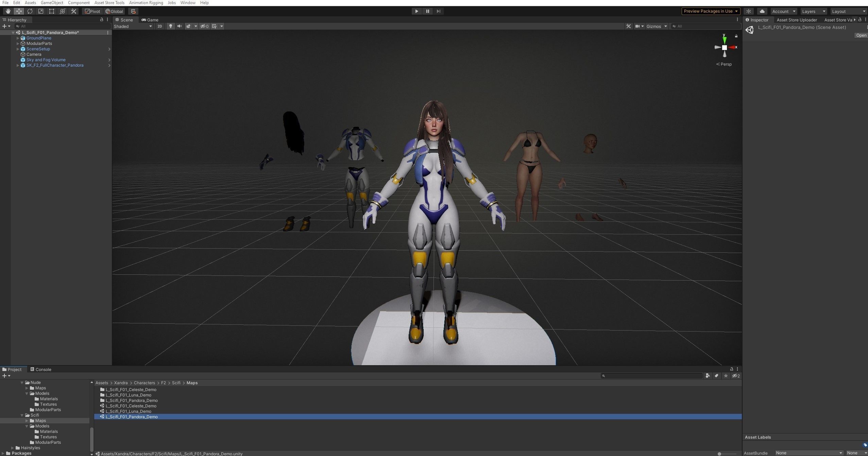This screenshot has width=868, height=456.
Task: Open the Layers dropdown
Action: click(x=814, y=11)
